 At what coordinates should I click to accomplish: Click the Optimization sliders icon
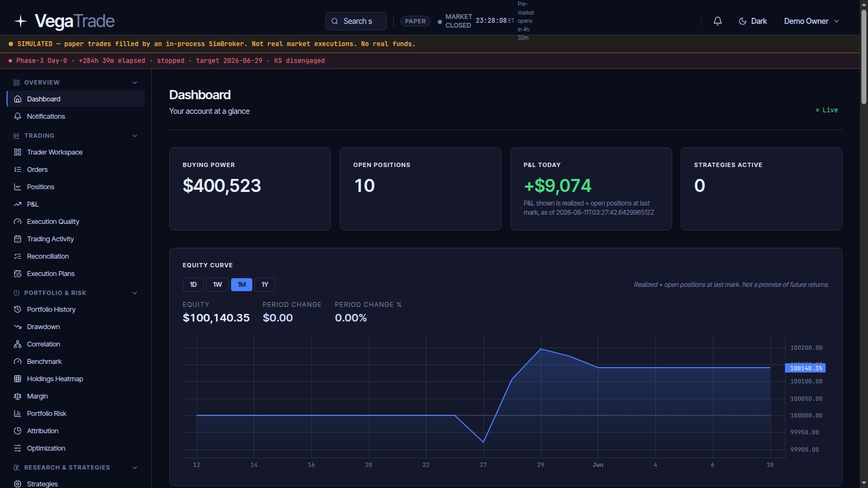[x=17, y=448]
